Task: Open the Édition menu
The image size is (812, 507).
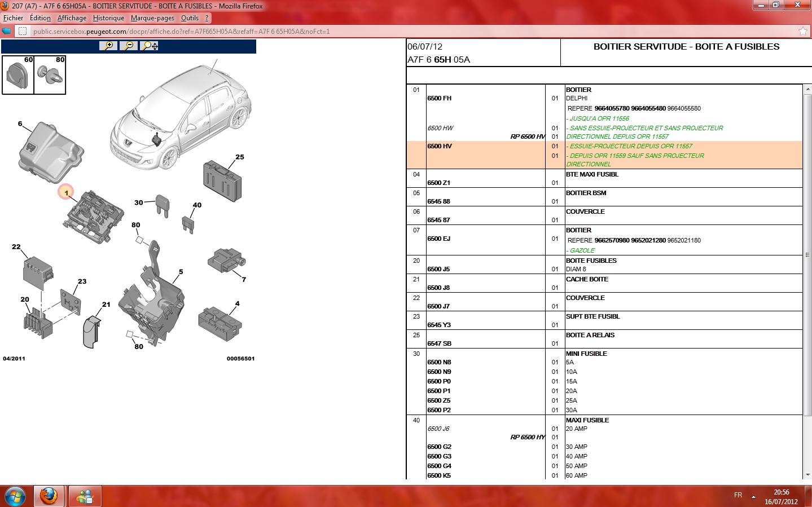Action: pos(40,18)
